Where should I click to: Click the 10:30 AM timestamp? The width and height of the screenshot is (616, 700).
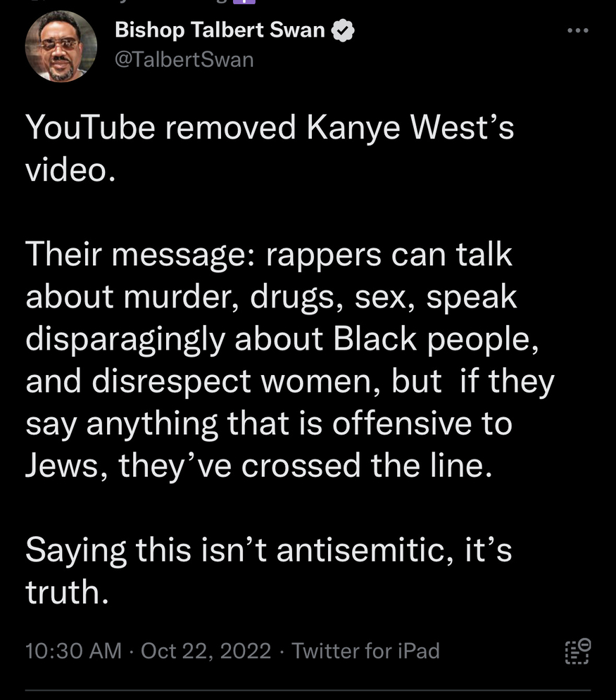[74, 651]
